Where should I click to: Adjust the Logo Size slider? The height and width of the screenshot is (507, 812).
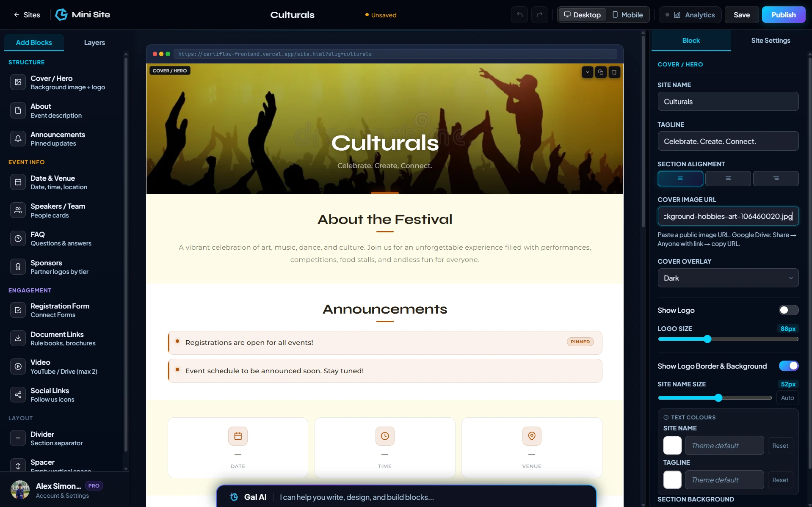[x=728, y=339]
